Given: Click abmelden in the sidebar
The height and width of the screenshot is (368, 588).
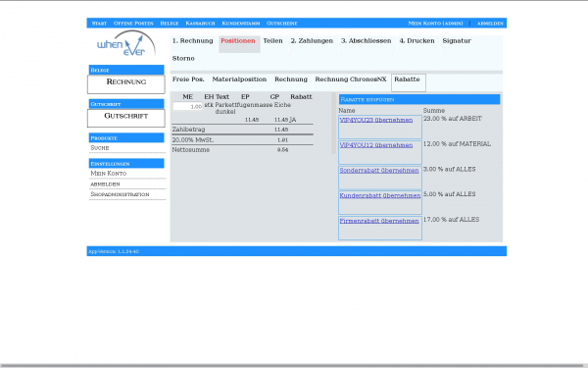Looking at the screenshot, I should (x=106, y=184).
